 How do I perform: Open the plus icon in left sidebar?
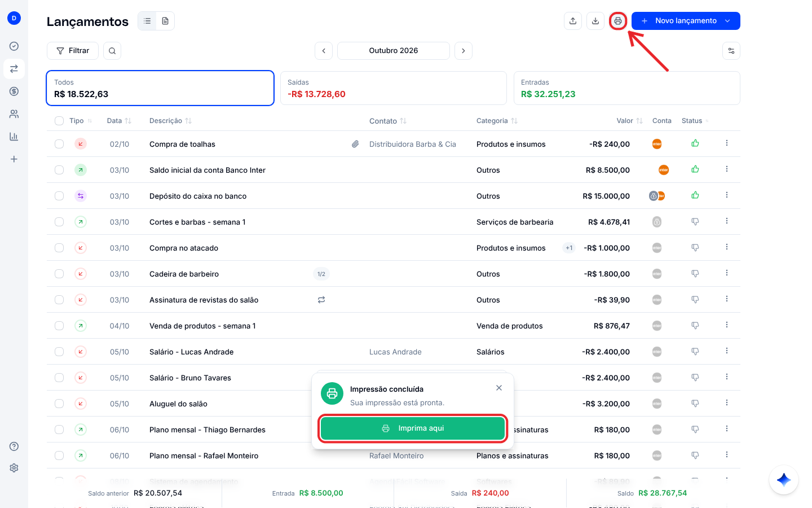tap(14, 159)
